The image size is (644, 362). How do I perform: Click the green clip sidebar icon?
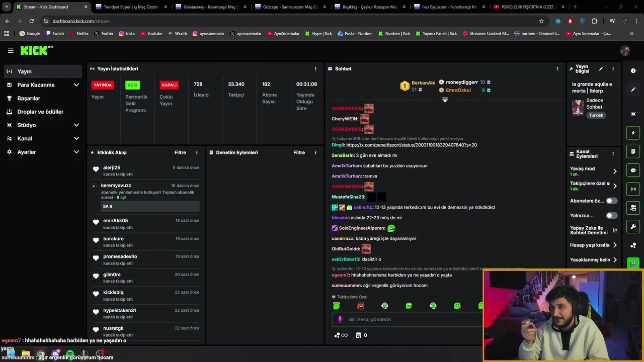[633, 263]
